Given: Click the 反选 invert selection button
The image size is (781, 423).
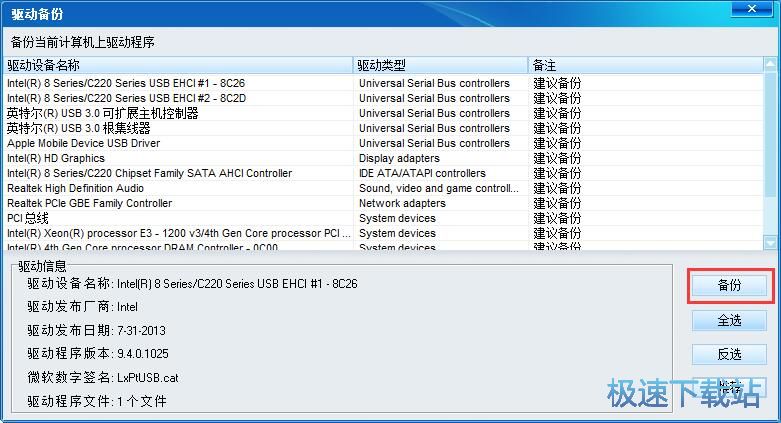Looking at the screenshot, I should [x=729, y=354].
